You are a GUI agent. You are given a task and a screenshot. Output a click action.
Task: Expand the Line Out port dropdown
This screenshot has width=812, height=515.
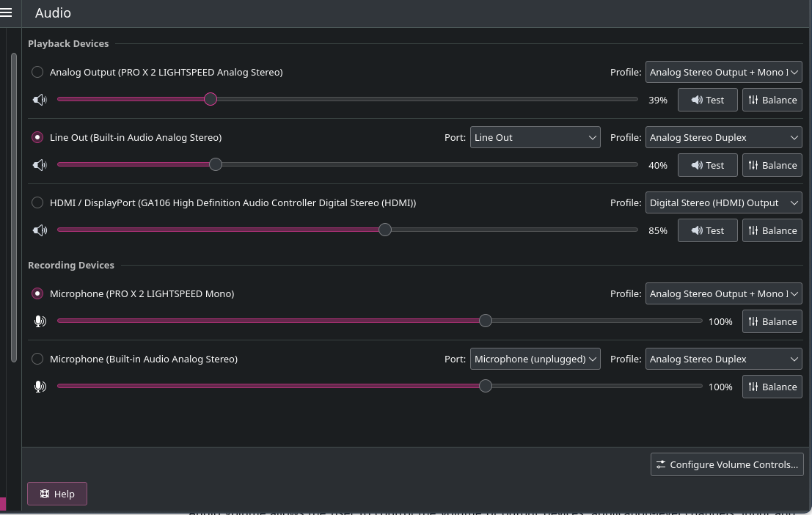pos(535,137)
